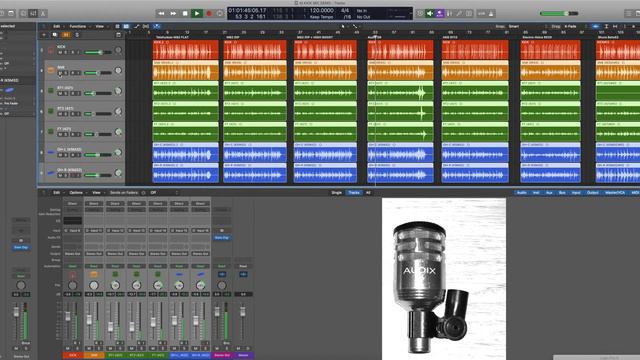This screenshot has height=360, width=640.
Task: Open the tracks area Edit menu
Action: click(x=57, y=26)
